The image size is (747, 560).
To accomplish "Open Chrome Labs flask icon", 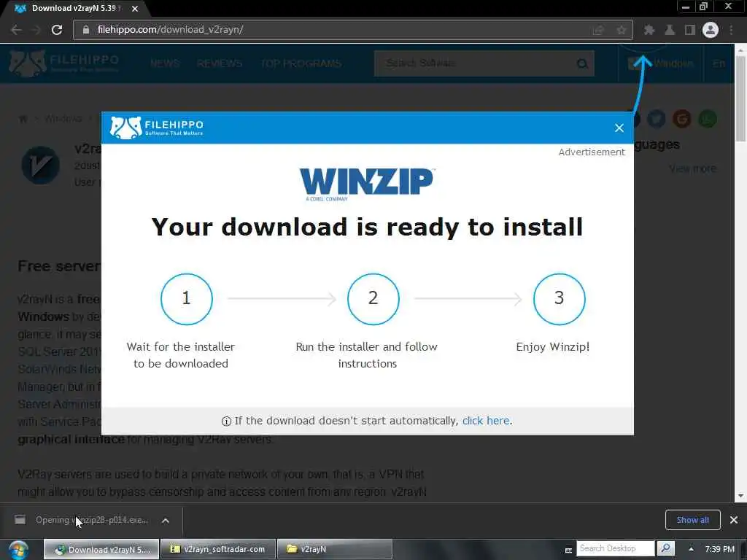I will [670, 30].
